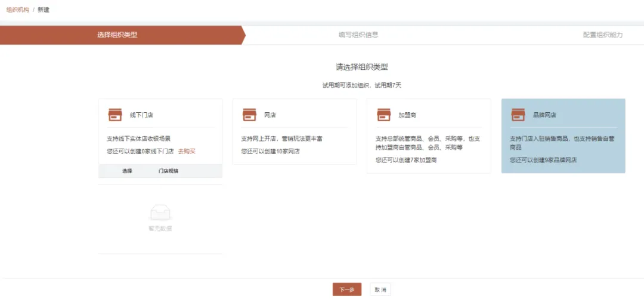Select the 品牌网店 card title
The width and height of the screenshot is (644, 302).
(x=544, y=115)
